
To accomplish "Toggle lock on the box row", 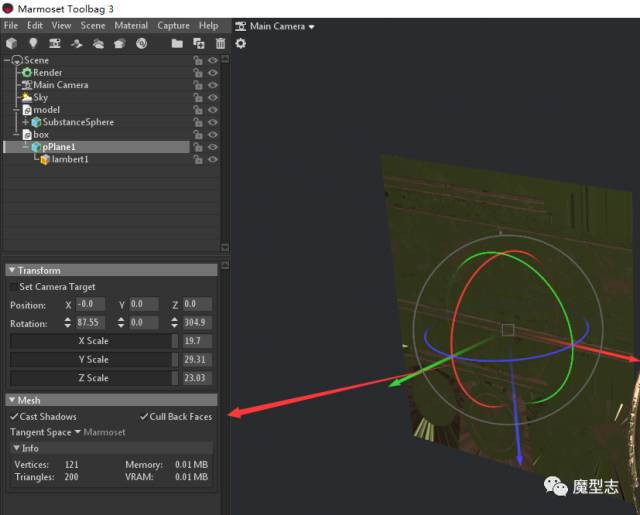I will 198,135.
